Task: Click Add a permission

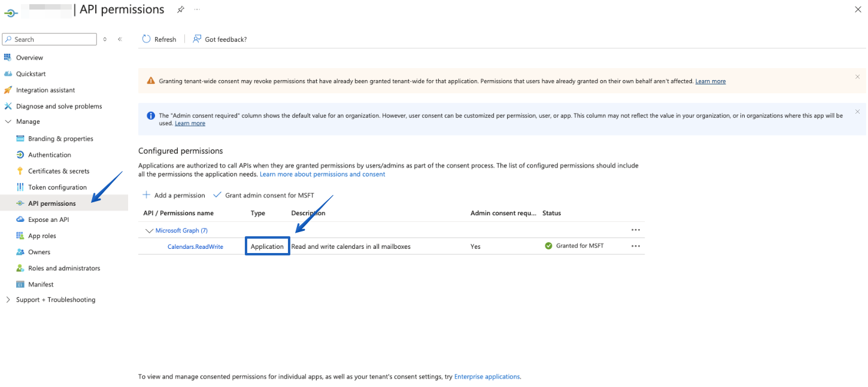Action: 174,194
